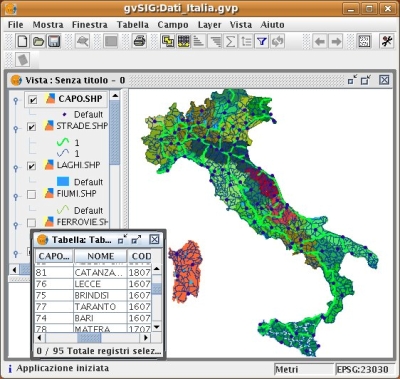Open the File menu
The width and height of the screenshot is (400, 379).
[15, 25]
